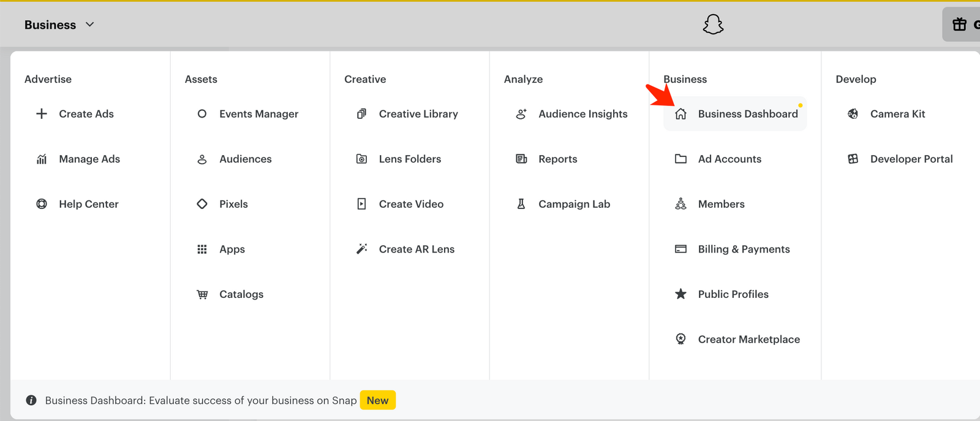Viewport: 980px width, 421px height.
Task: Launch Camera Kit
Action: tap(897, 114)
